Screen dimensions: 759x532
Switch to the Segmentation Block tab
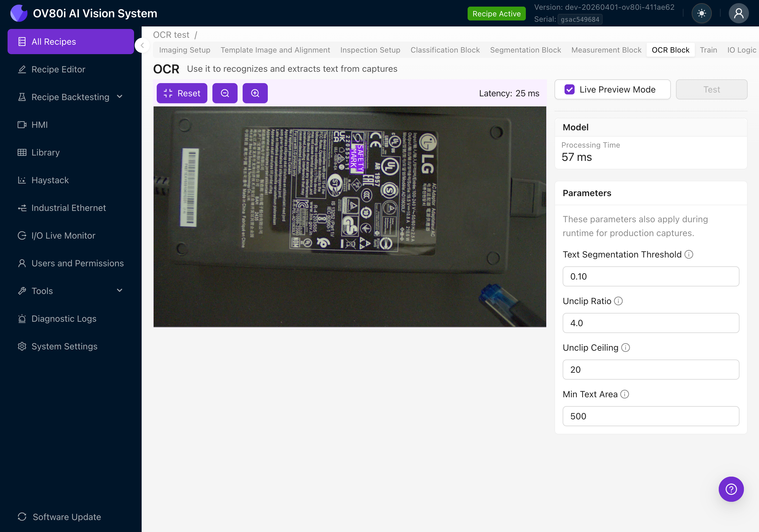[526, 50]
